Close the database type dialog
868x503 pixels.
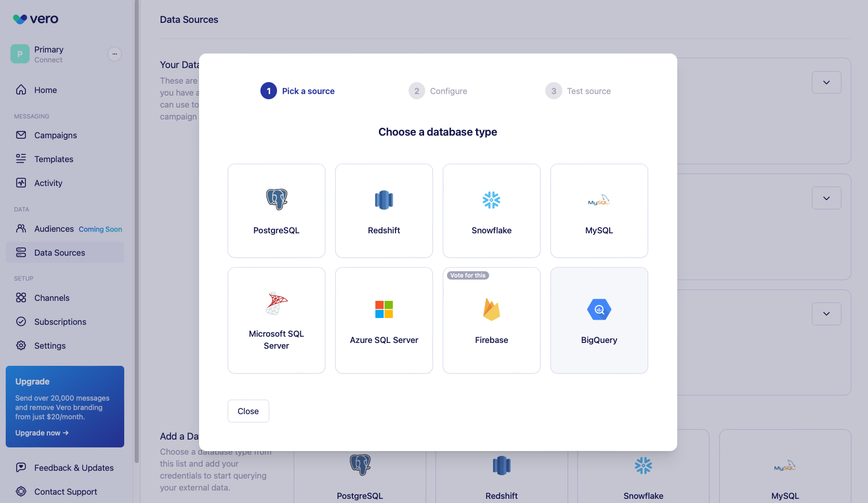248,411
